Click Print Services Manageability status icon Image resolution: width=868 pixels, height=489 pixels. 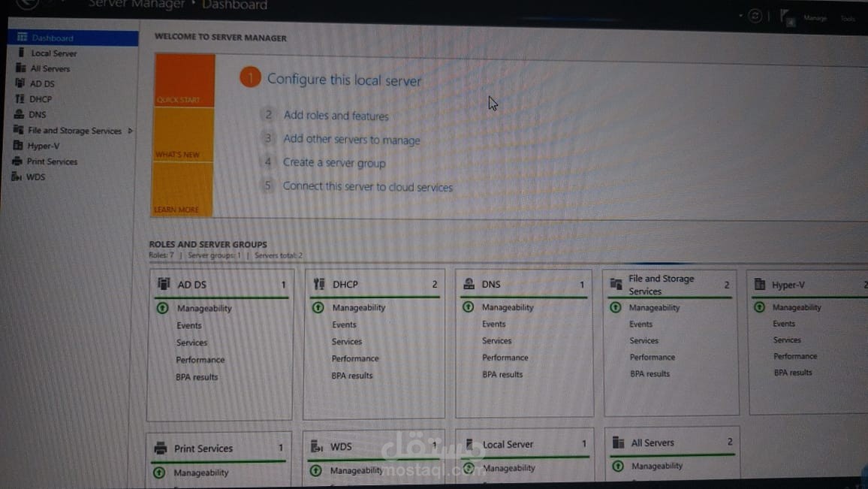point(159,472)
